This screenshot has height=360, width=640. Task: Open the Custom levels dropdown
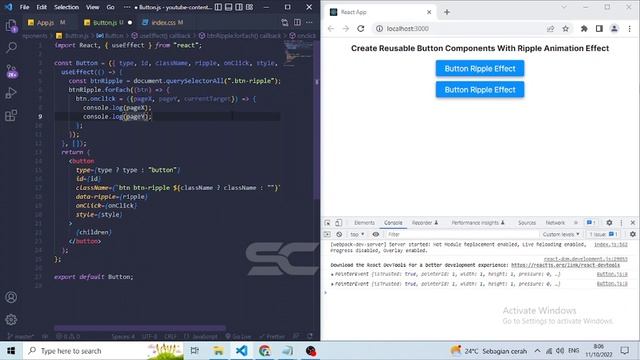[x=561, y=234]
